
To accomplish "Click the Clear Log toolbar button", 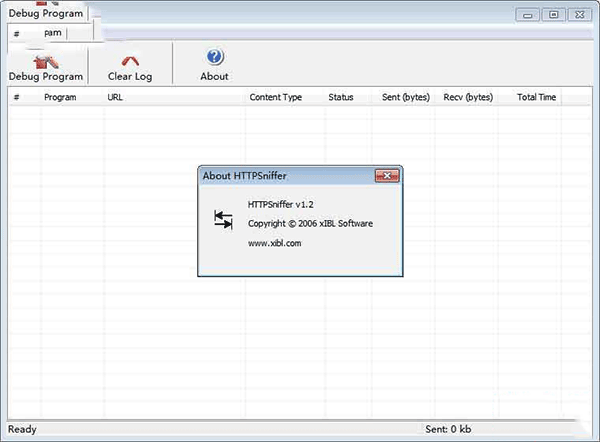I will pyautogui.click(x=130, y=68).
